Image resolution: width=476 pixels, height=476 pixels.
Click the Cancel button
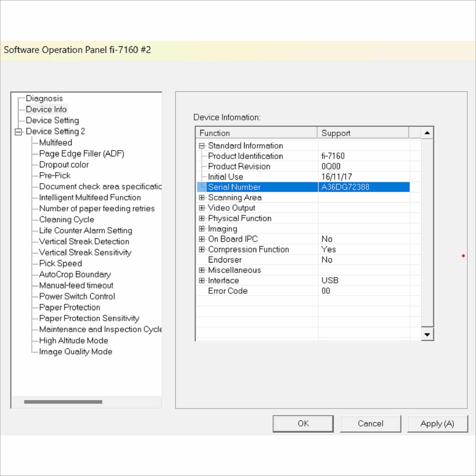tap(370, 424)
